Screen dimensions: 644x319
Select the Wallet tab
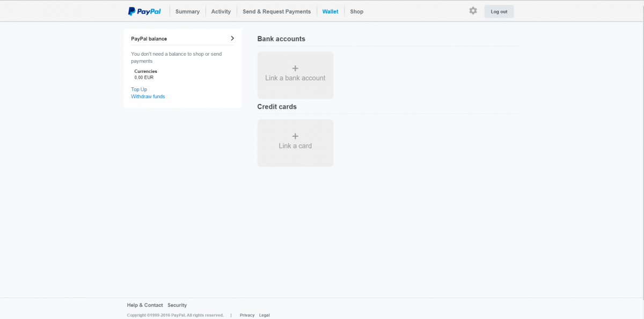click(330, 11)
